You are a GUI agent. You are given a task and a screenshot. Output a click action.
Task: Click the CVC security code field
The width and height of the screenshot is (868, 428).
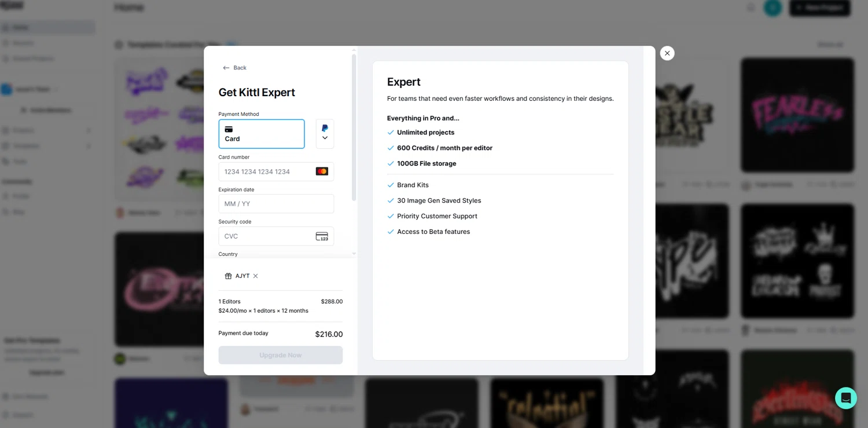click(x=276, y=236)
